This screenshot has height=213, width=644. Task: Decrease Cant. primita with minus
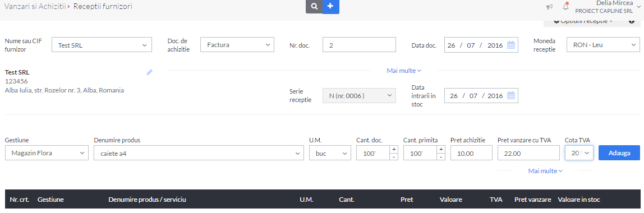441,157
